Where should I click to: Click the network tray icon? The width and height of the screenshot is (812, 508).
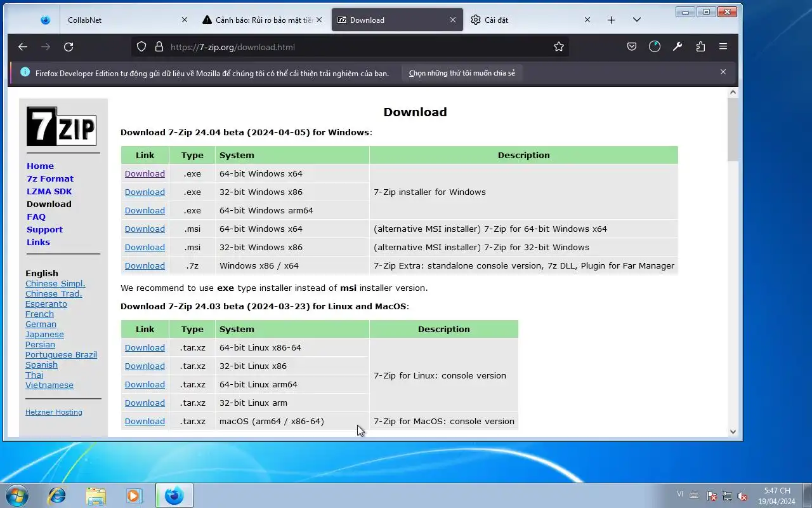tap(726, 496)
